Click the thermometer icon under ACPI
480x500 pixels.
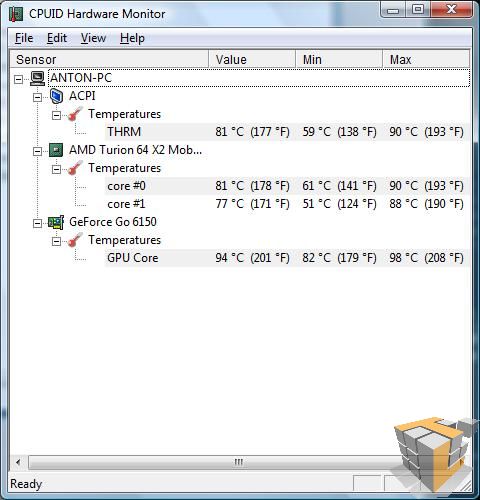pyautogui.click(x=75, y=114)
